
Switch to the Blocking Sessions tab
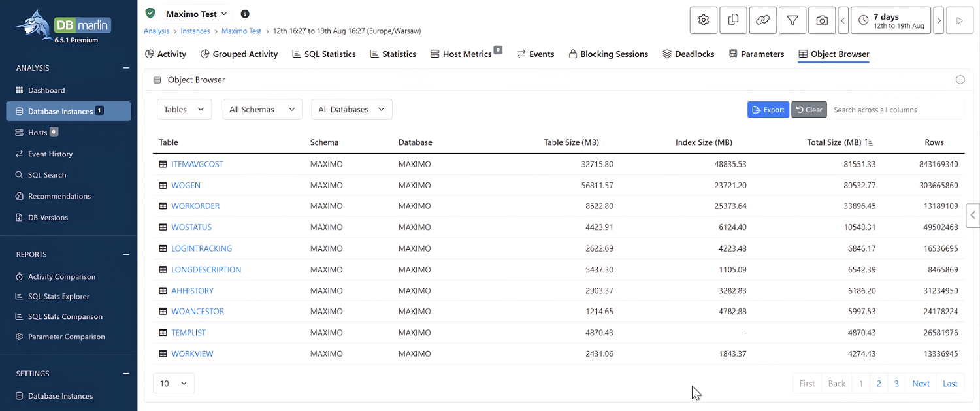(x=608, y=54)
